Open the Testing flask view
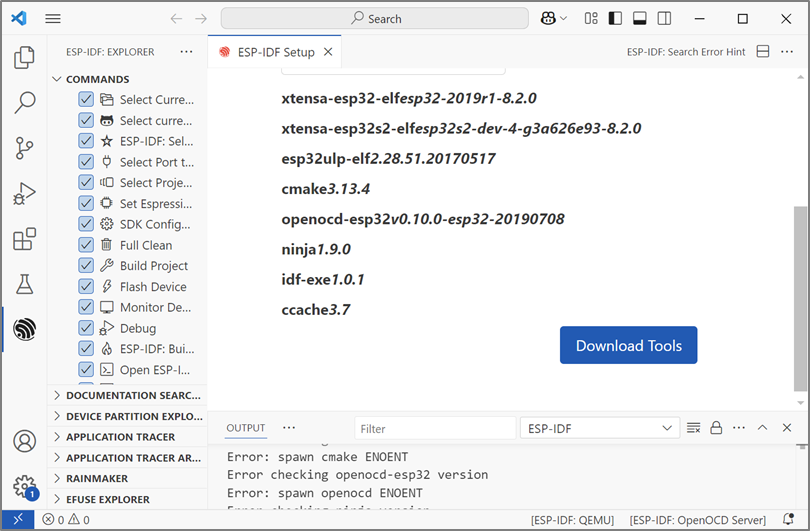Viewport: 810px width, 531px height. pyautogui.click(x=24, y=284)
